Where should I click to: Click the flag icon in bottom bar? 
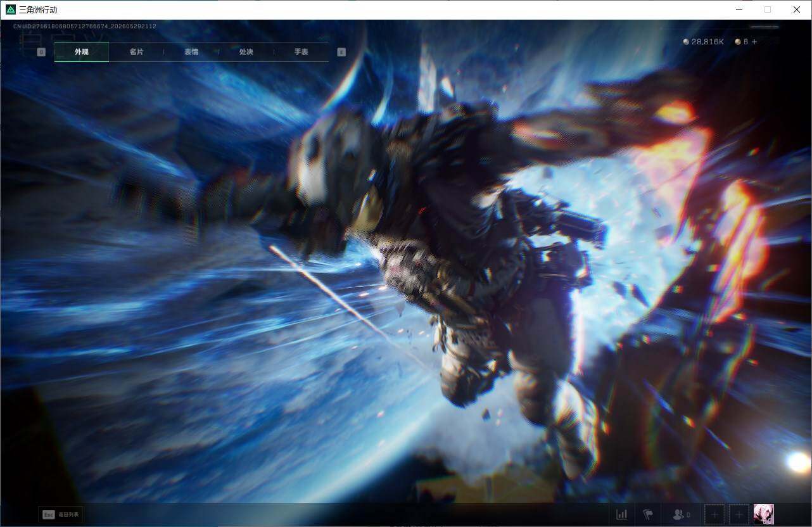pos(648,514)
